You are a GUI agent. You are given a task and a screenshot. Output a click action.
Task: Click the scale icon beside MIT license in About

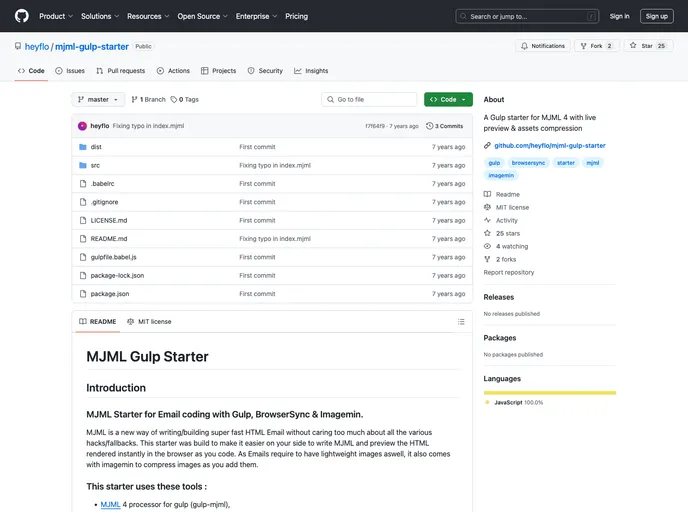coord(487,207)
